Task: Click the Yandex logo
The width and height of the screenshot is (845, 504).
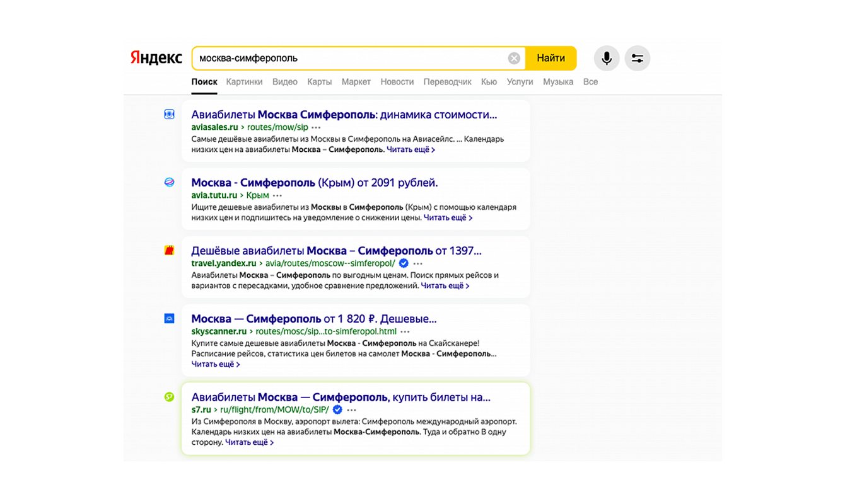Action: point(156,58)
